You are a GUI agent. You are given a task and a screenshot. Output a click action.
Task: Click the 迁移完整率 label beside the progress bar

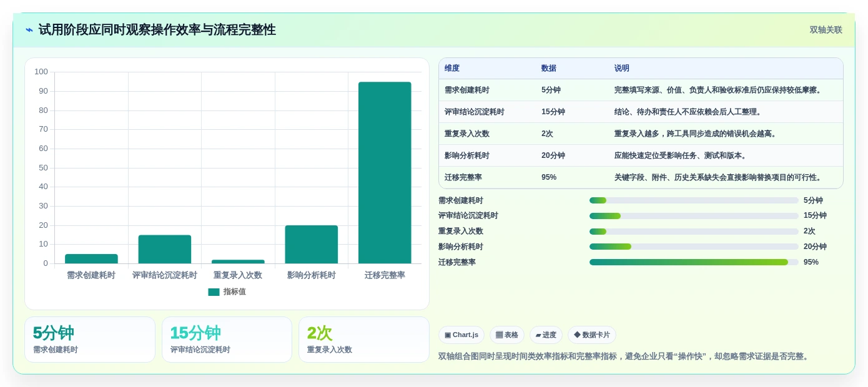coord(457,262)
